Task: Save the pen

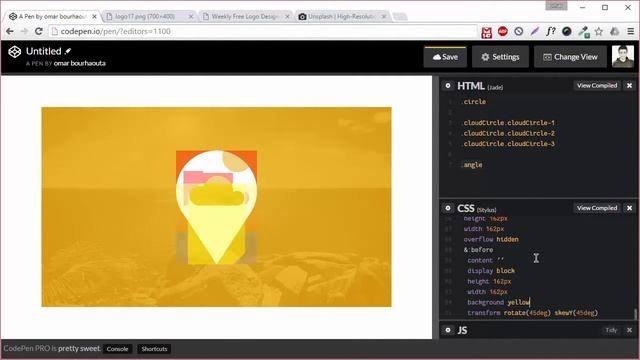Action: pyautogui.click(x=445, y=57)
